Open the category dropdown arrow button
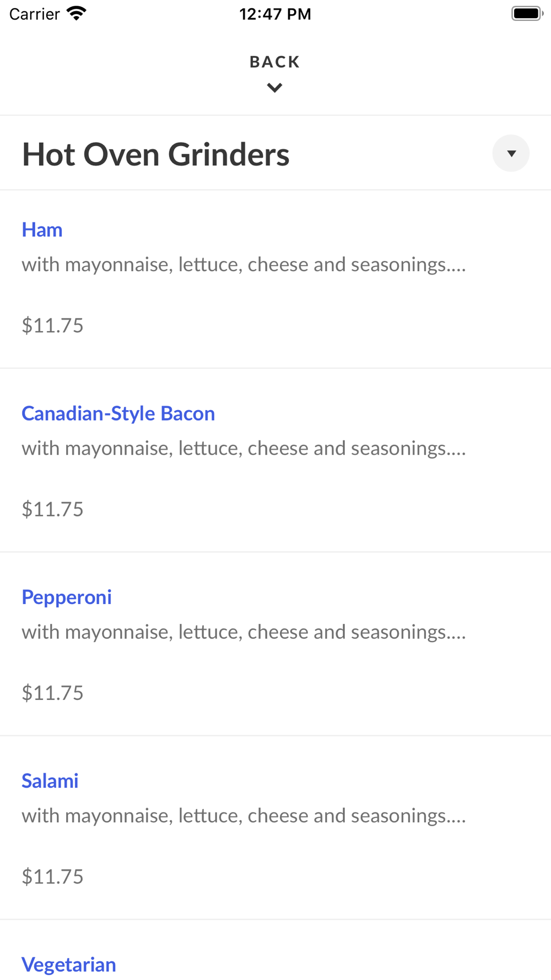Image resolution: width=551 pixels, height=980 pixels. 511,153
